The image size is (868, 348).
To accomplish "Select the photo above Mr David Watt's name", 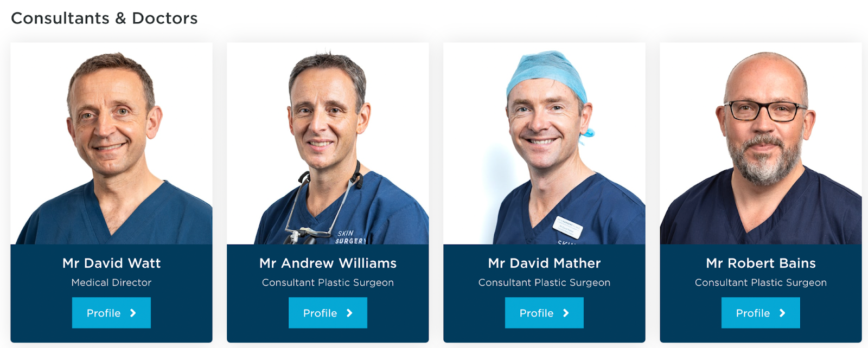I will point(111,144).
